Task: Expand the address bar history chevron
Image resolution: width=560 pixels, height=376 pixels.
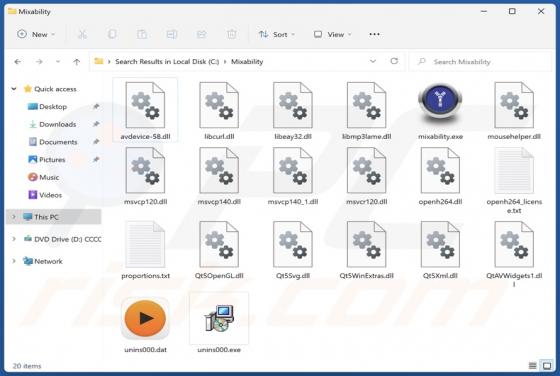Action: (x=373, y=61)
